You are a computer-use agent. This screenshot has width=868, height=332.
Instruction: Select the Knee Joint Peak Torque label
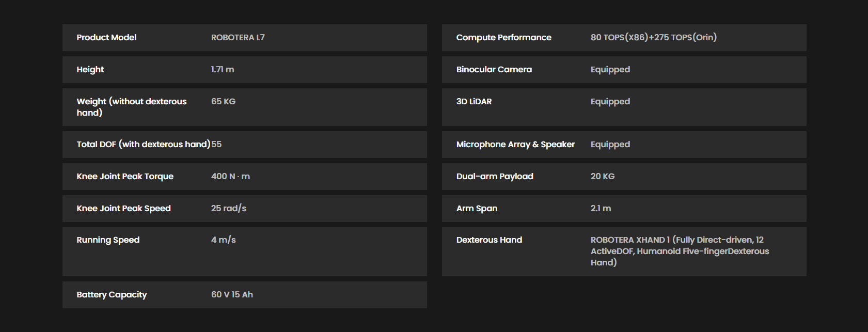[x=125, y=176]
